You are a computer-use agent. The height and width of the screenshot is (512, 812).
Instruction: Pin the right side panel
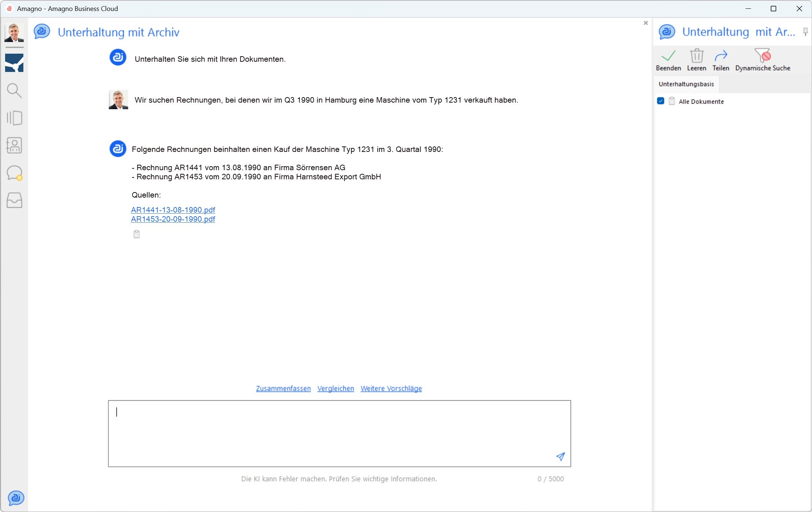click(x=805, y=32)
